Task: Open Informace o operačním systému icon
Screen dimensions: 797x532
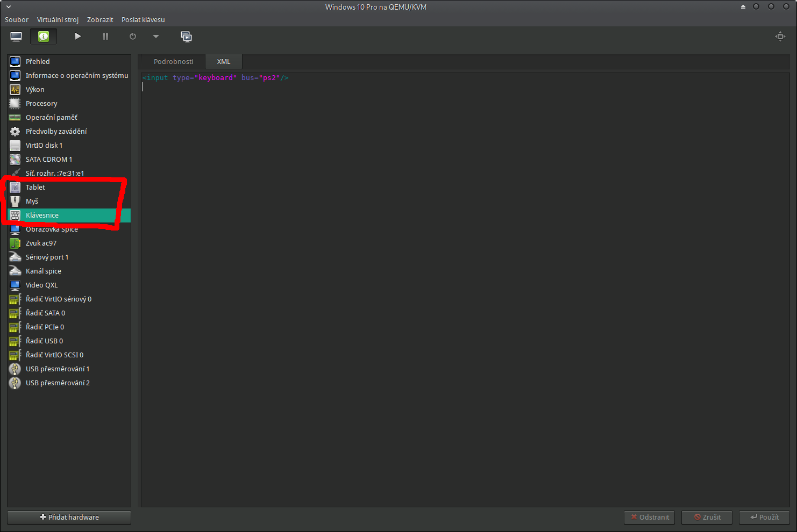Action: pos(15,76)
